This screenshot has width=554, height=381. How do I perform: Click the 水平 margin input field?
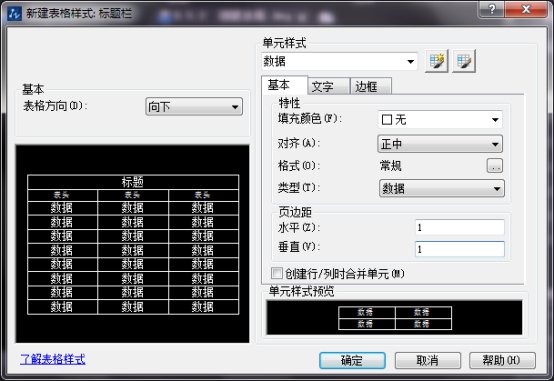460,227
